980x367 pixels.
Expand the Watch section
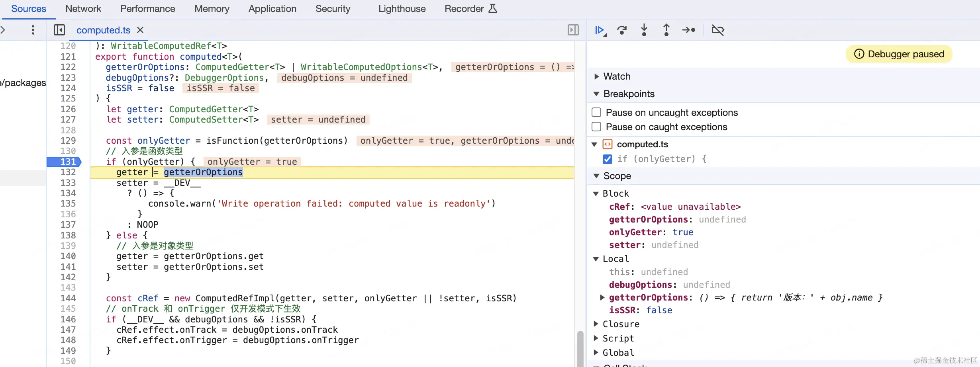click(596, 76)
